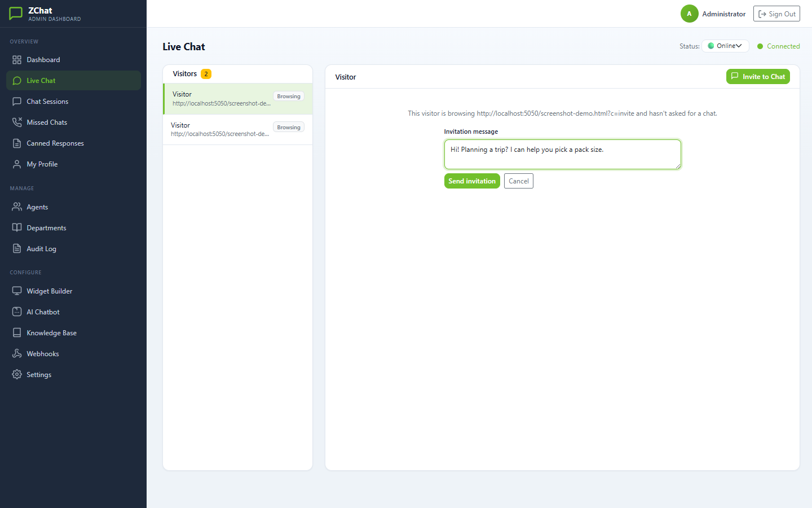Click the Live Chat bubble icon in sidebar
The width and height of the screenshot is (812, 508).
point(17,81)
